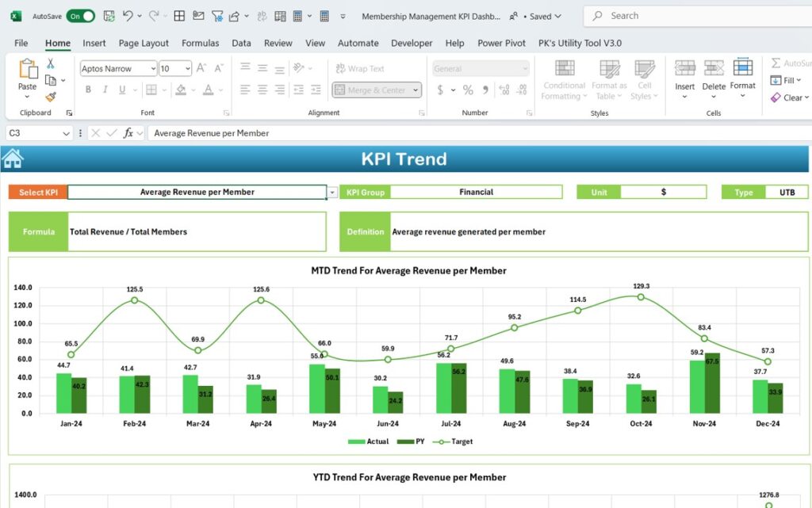Switch to the Formulas tab
This screenshot has width=812, height=508.
click(200, 43)
